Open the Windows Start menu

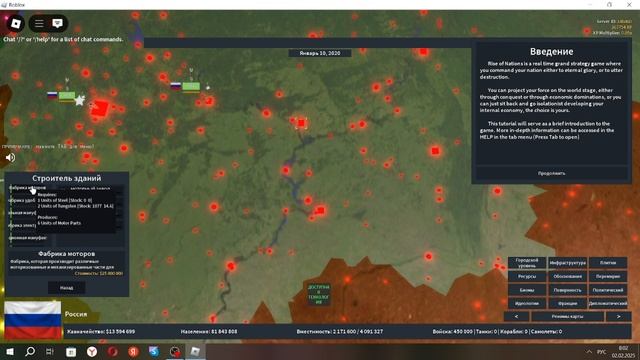point(10,351)
